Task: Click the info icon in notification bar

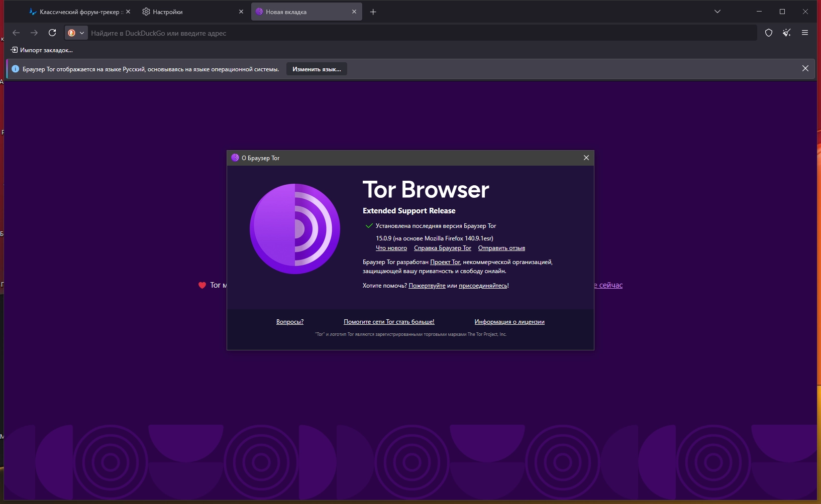Action: click(x=15, y=69)
